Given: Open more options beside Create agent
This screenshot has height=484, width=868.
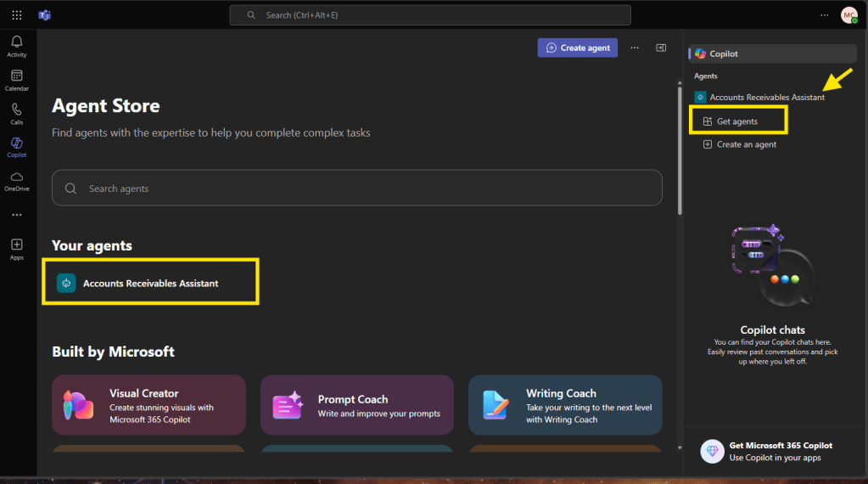Looking at the screenshot, I should tap(634, 48).
